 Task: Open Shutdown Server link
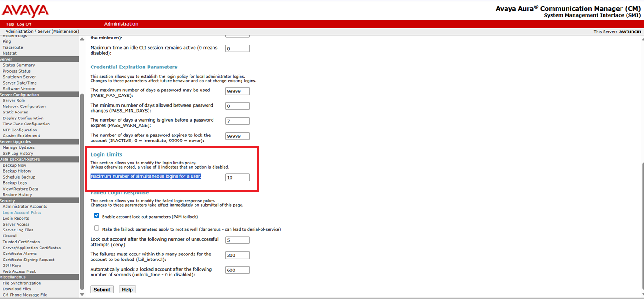[x=19, y=77]
